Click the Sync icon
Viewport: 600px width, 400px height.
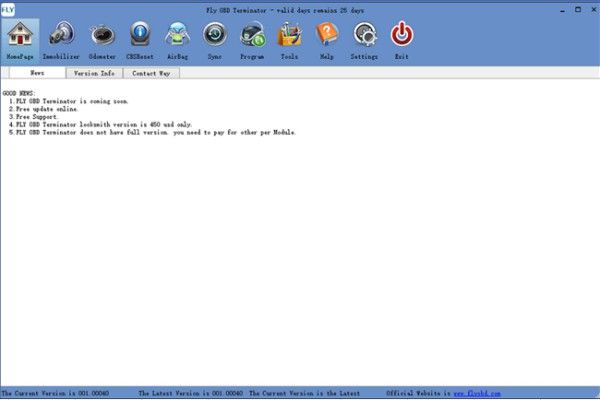pos(215,40)
